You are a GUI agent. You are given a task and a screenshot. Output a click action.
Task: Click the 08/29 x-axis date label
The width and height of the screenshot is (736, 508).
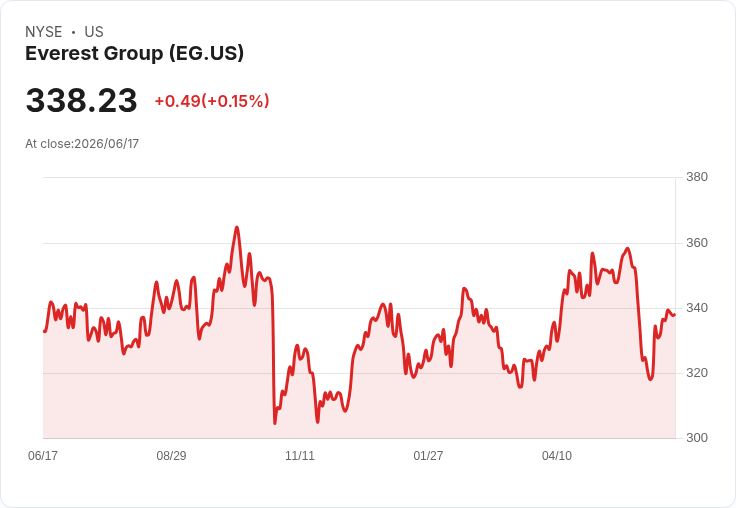click(171, 455)
